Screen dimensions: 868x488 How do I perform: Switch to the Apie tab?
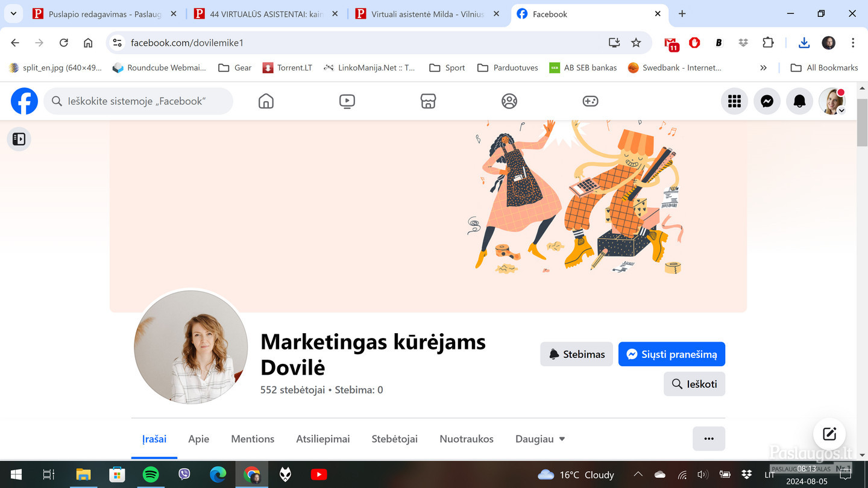click(x=198, y=439)
